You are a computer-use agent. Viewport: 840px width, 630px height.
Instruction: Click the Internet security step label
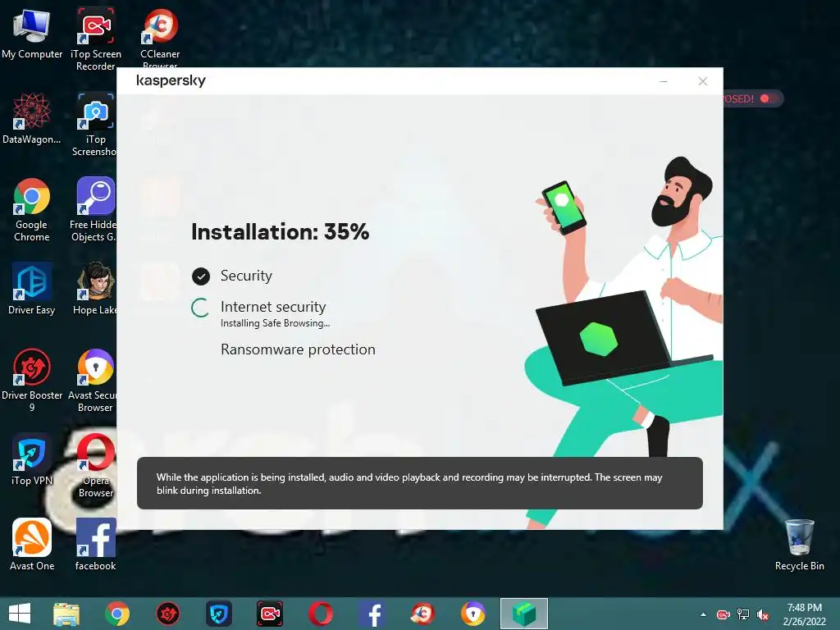click(x=273, y=307)
